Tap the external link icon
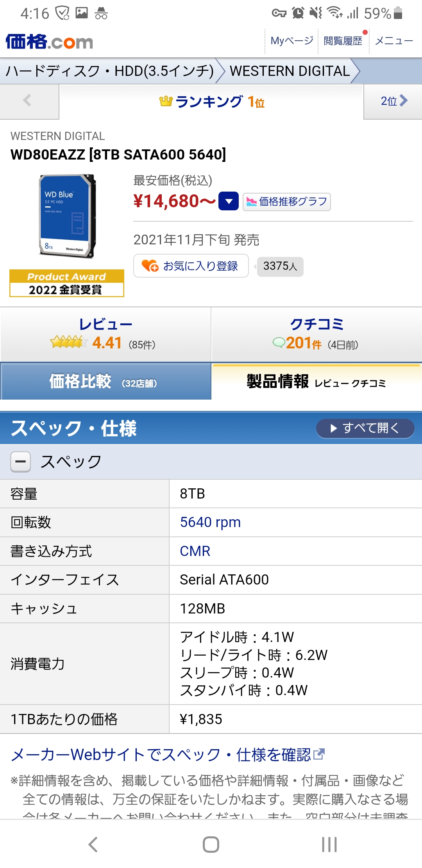422x868 pixels. (x=319, y=754)
